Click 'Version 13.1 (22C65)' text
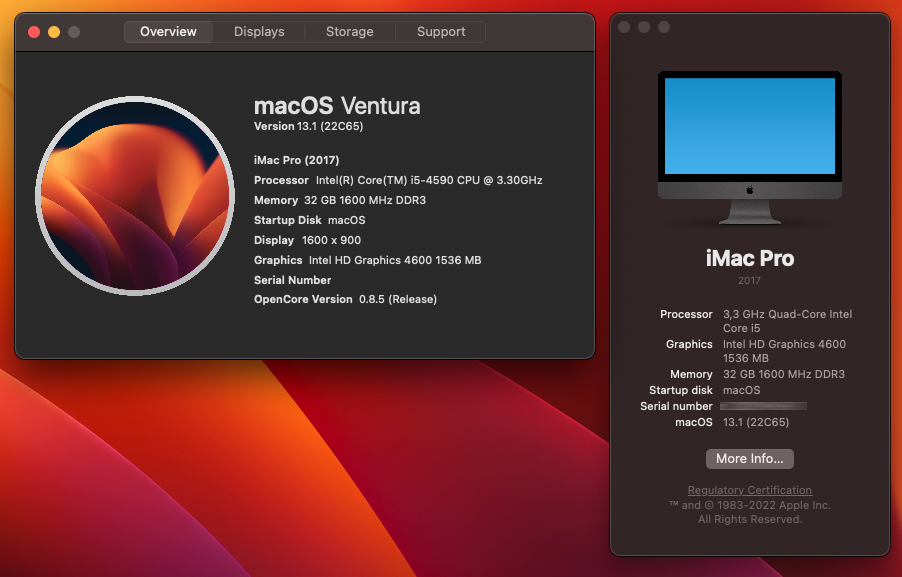902x577 pixels. point(308,126)
